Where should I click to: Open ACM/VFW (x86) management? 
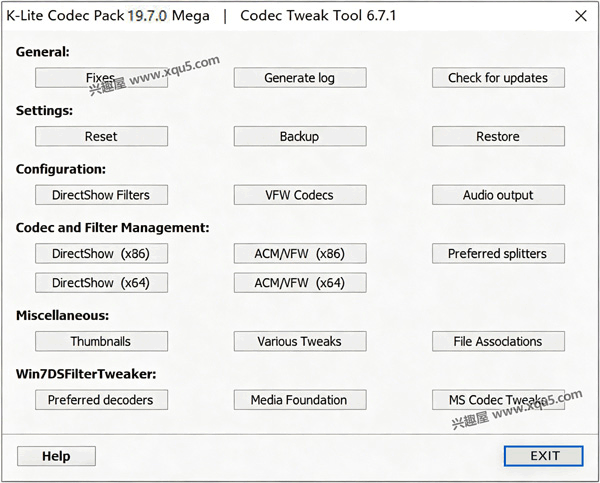pos(300,253)
